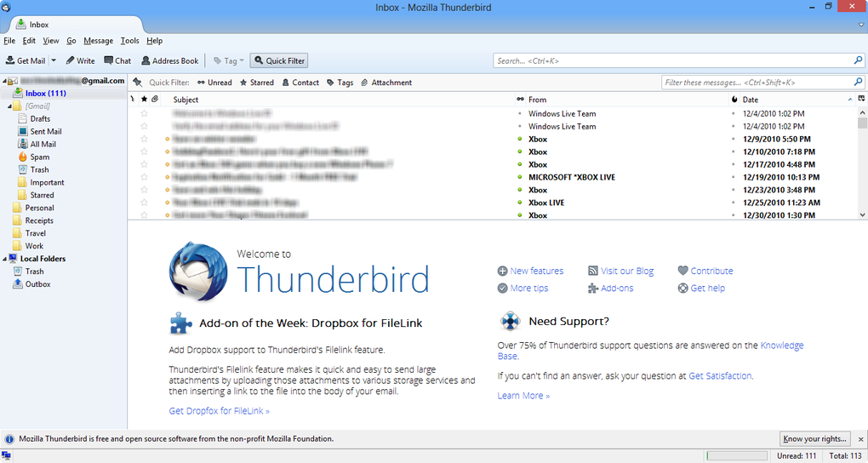Viewport: 868px width, 463px height.
Task: Open the Get Dropfox for FileLink link
Action: [220, 411]
